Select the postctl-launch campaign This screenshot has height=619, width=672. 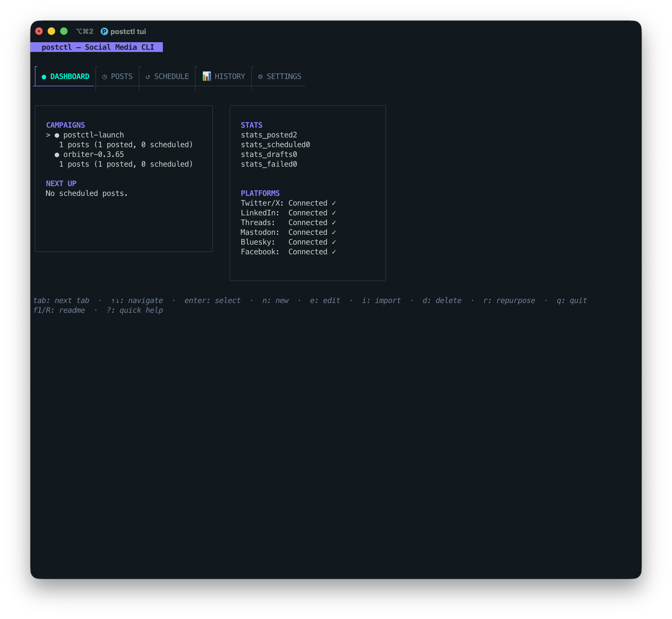click(93, 135)
